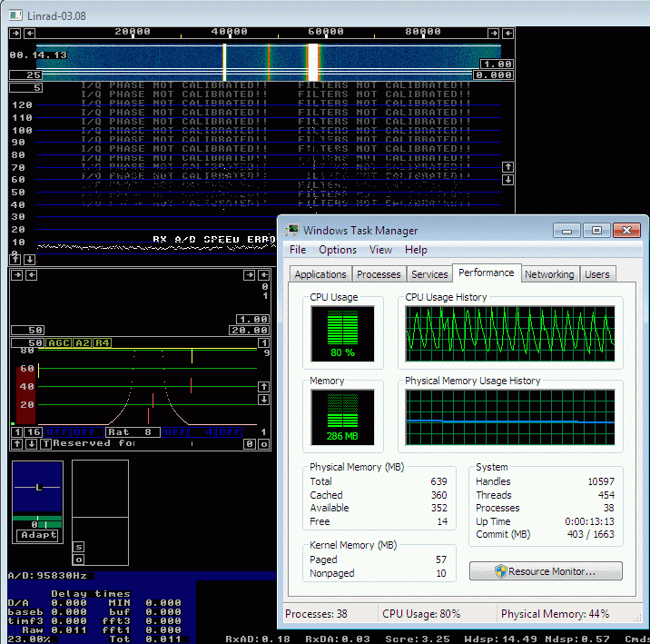Click the blue 4 box between the Off boxes
Viewport: 650px width, 644px height.
coord(202,432)
